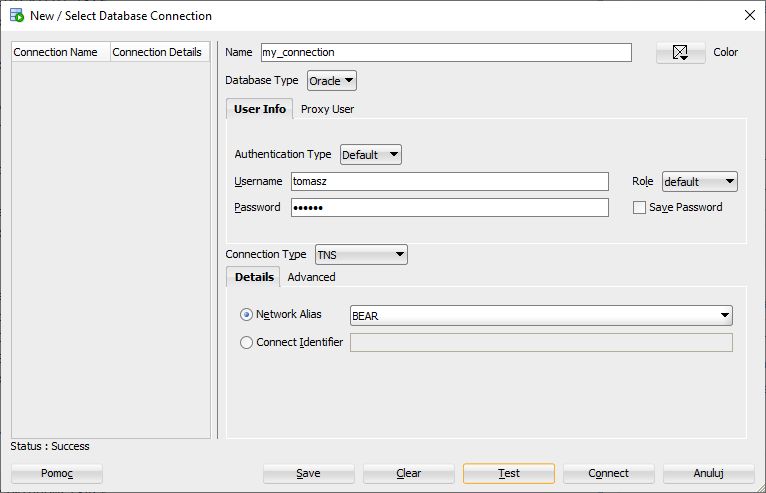Select the Connect Identifier radio button
This screenshot has height=493, width=766.
(x=246, y=343)
